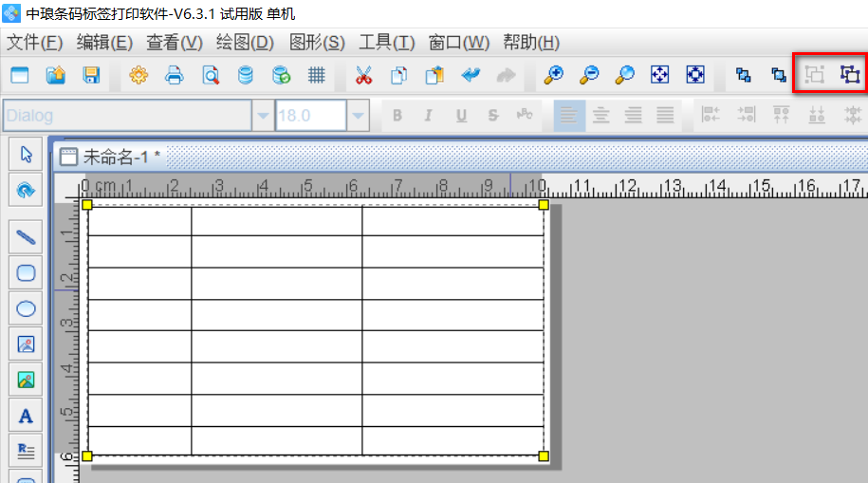868x483 pixels.
Task: Click the ungroup objects icon
Action: 849,75
